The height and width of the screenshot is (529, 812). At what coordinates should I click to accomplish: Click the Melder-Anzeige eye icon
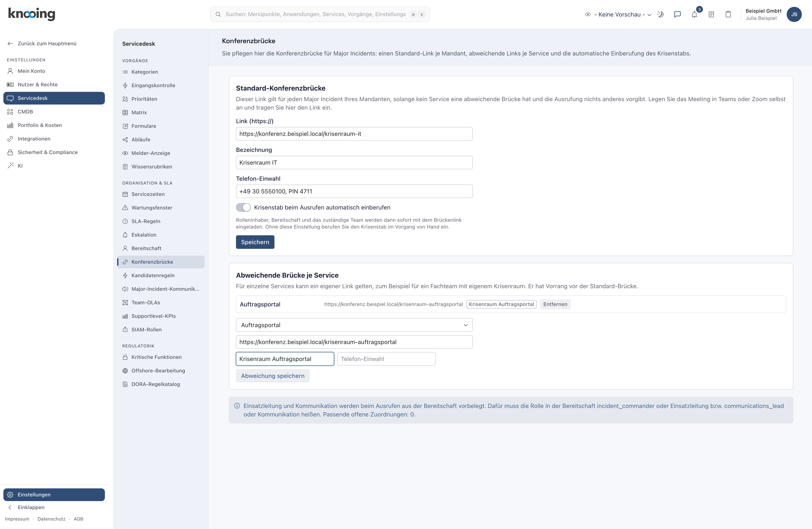pyautogui.click(x=125, y=153)
